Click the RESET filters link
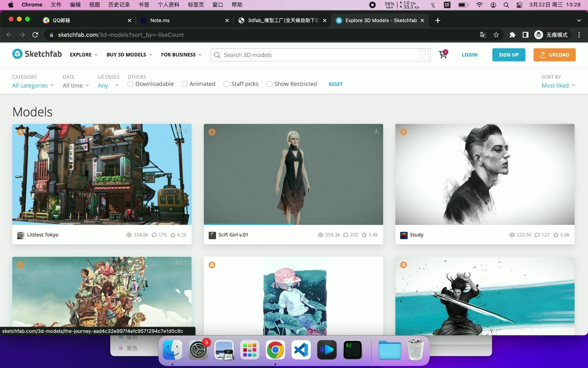Image resolution: width=588 pixels, height=368 pixels. click(x=336, y=84)
